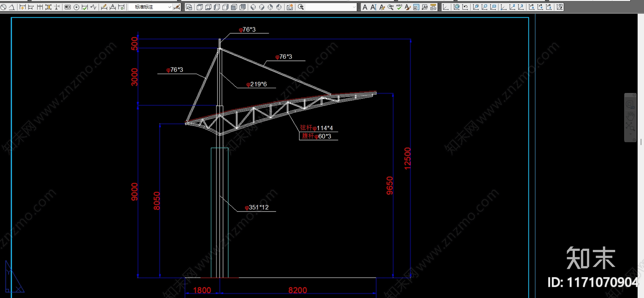Screen dimensions: 644x298
Task: Open the Tolerance tool
Action: (68, 7)
